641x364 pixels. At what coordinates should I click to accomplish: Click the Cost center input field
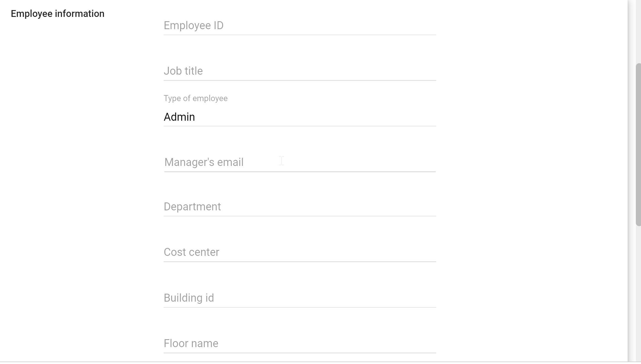click(x=300, y=252)
